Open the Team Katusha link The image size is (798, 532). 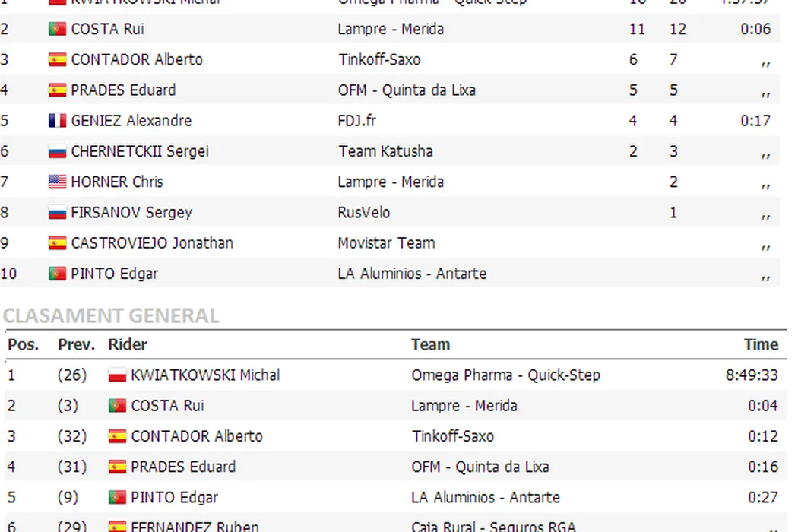tap(385, 151)
